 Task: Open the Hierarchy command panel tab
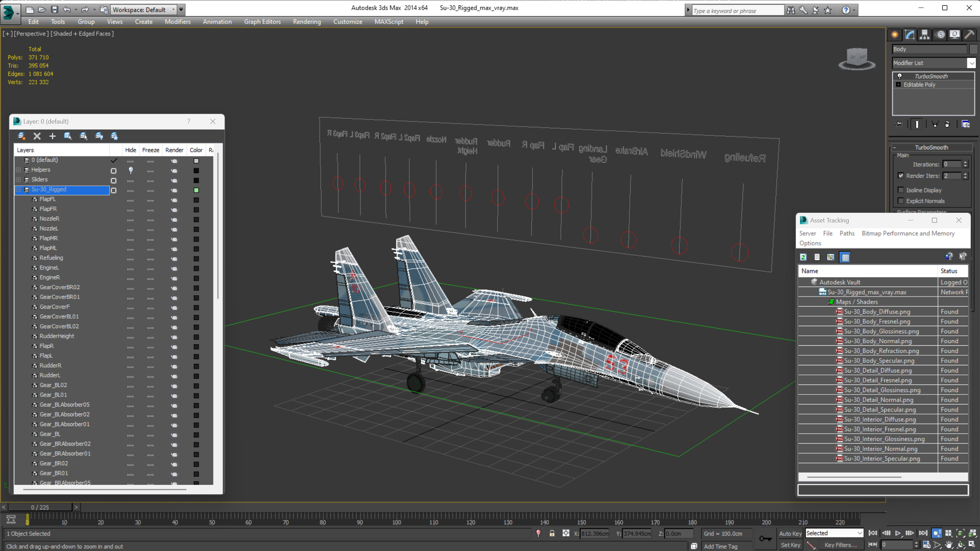point(924,35)
